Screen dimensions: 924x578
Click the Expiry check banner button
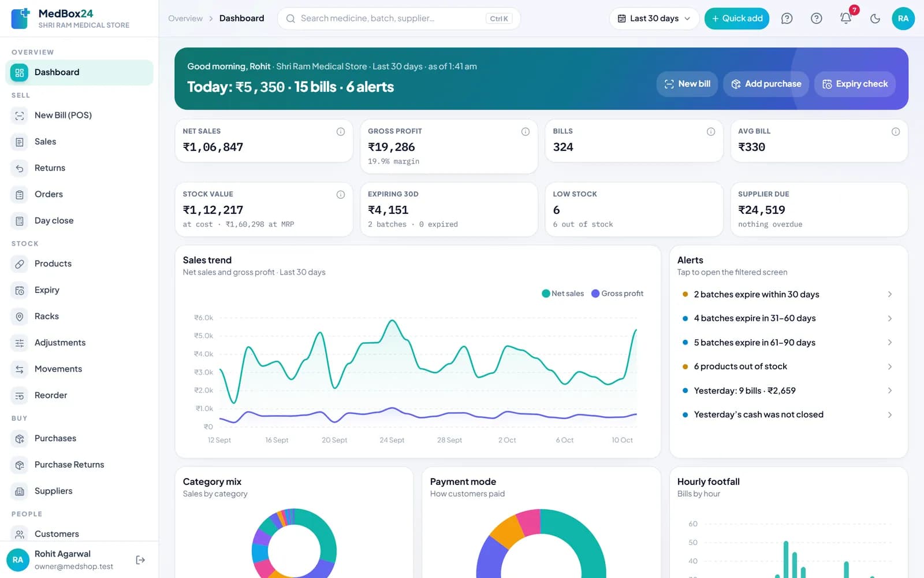[855, 84]
